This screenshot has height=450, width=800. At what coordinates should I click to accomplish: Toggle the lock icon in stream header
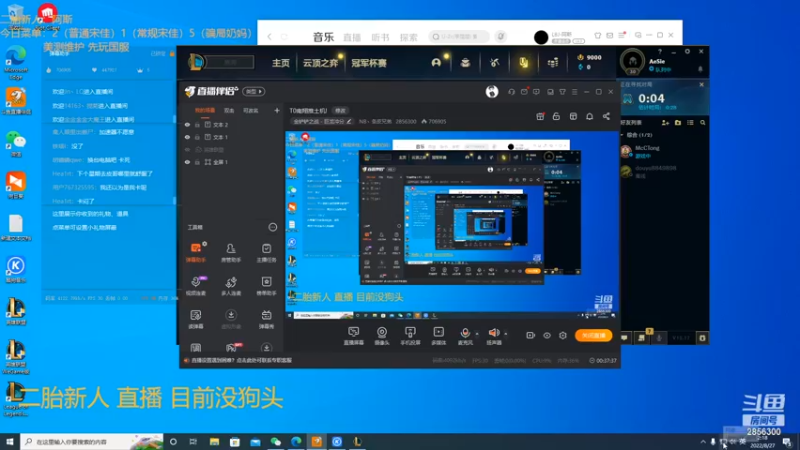(556, 116)
